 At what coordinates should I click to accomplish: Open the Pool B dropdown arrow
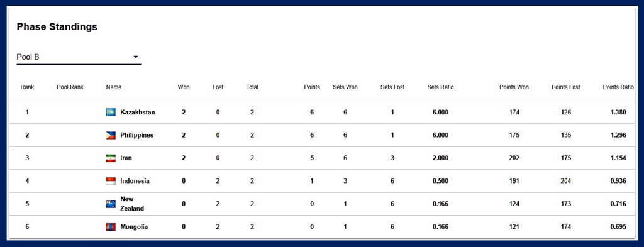pos(136,57)
